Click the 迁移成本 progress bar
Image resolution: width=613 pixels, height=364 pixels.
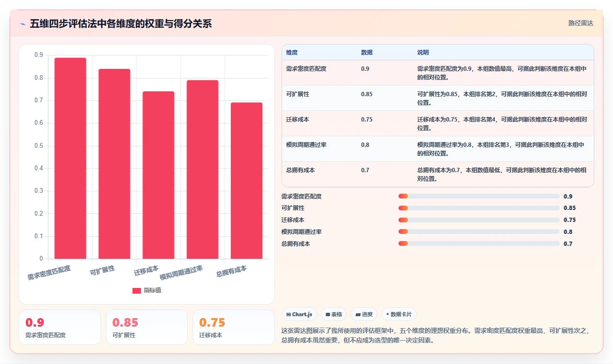pyautogui.click(x=479, y=220)
